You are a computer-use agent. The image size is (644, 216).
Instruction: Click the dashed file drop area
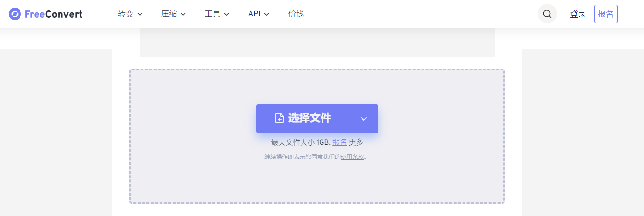point(317,136)
